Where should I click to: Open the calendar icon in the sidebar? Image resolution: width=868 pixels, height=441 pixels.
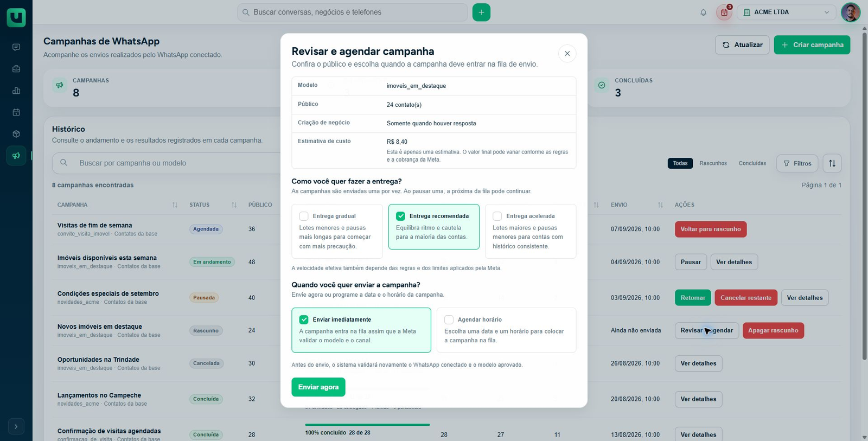click(x=16, y=112)
